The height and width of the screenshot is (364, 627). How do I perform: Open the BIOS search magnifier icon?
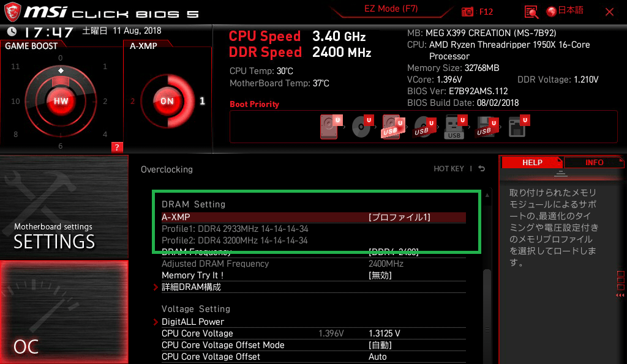pos(531,12)
